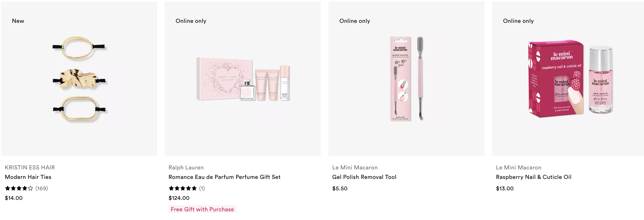Click the $124.00 price
The height and width of the screenshot is (220, 644).
[179, 198]
